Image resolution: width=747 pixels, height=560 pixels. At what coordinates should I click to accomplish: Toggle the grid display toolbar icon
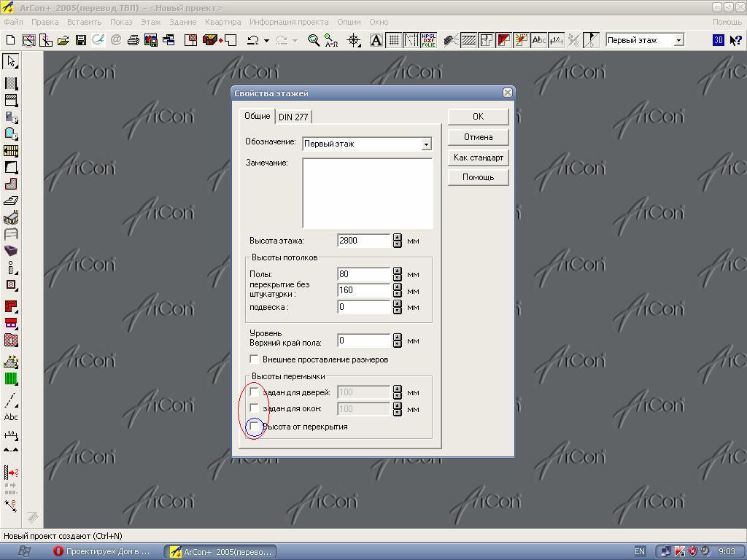(393, 41)
